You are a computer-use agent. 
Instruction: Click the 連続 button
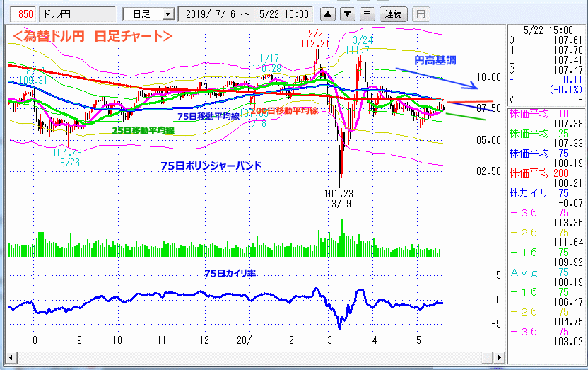pyautogui.click(x=392, y=13)
